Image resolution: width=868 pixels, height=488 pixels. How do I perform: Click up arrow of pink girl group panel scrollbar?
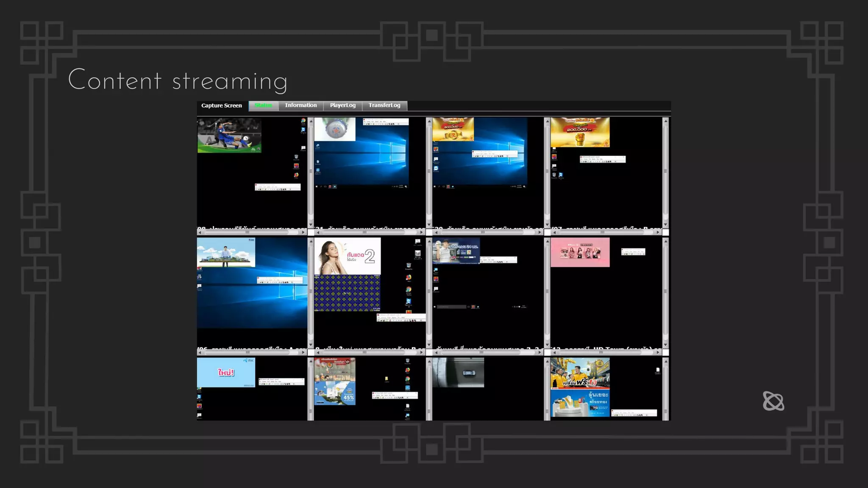click(x=665, y=241)
